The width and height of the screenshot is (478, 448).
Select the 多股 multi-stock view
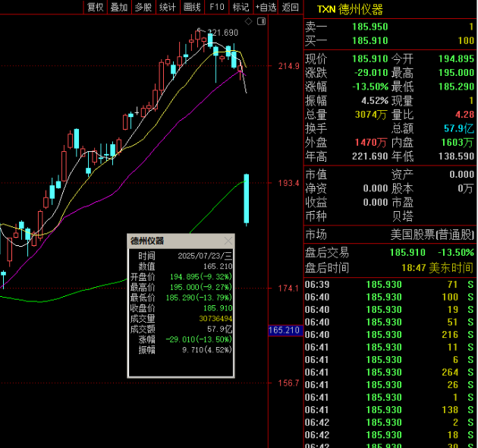143,7
